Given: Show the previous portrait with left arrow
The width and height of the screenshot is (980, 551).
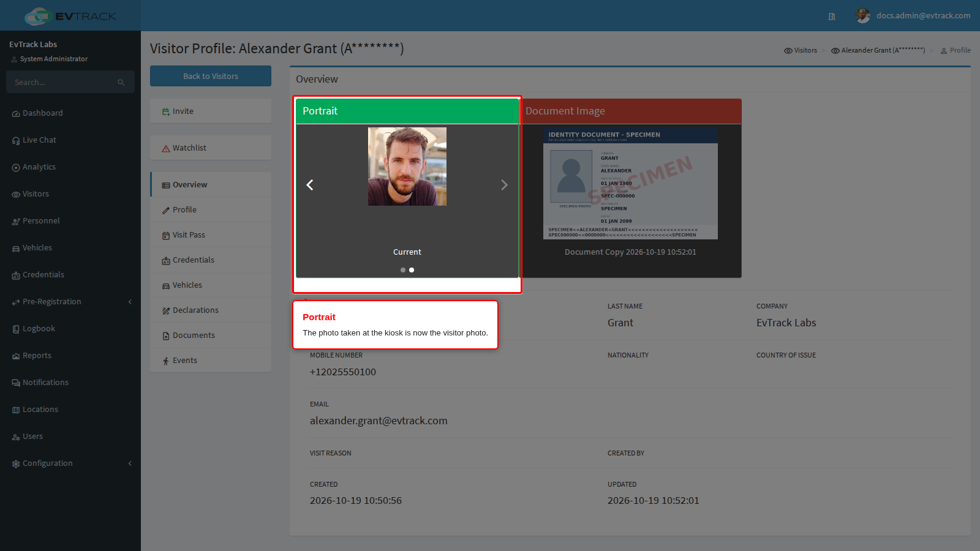Looking at the screenshot, I should click(x=310, y=185).
